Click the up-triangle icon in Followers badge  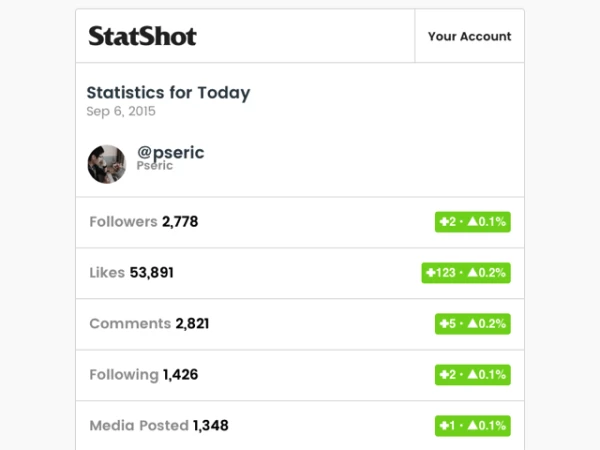(473, 221)
